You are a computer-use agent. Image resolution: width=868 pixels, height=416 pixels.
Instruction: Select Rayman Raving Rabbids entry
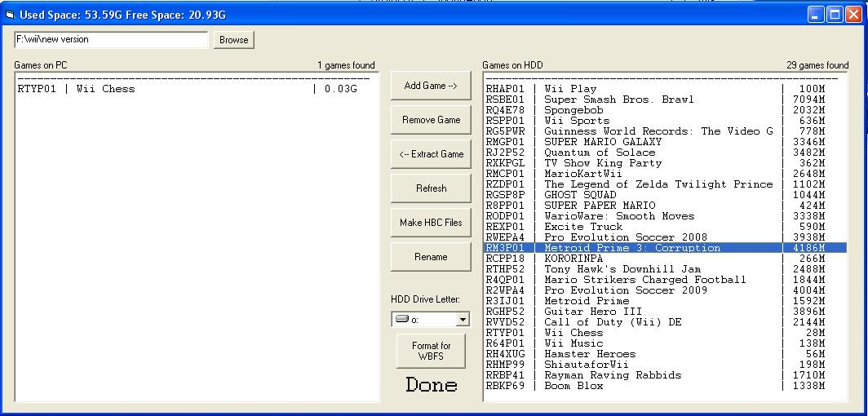click(x=612, y=375)
